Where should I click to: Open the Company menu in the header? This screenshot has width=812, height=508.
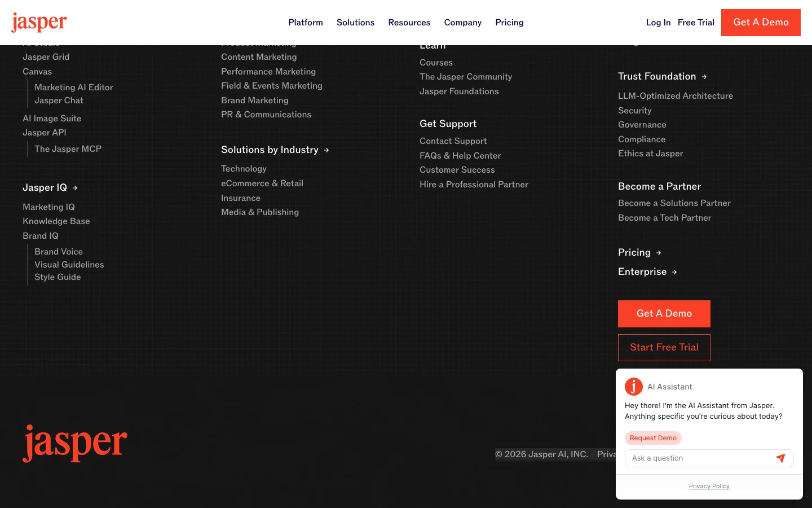click(x=463, y=23)
